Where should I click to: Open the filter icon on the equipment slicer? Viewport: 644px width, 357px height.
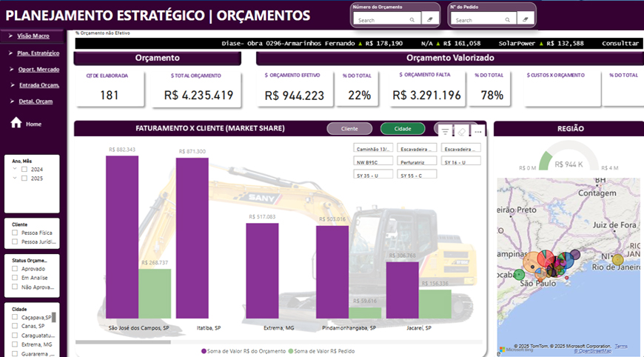[x=445, y=131]
